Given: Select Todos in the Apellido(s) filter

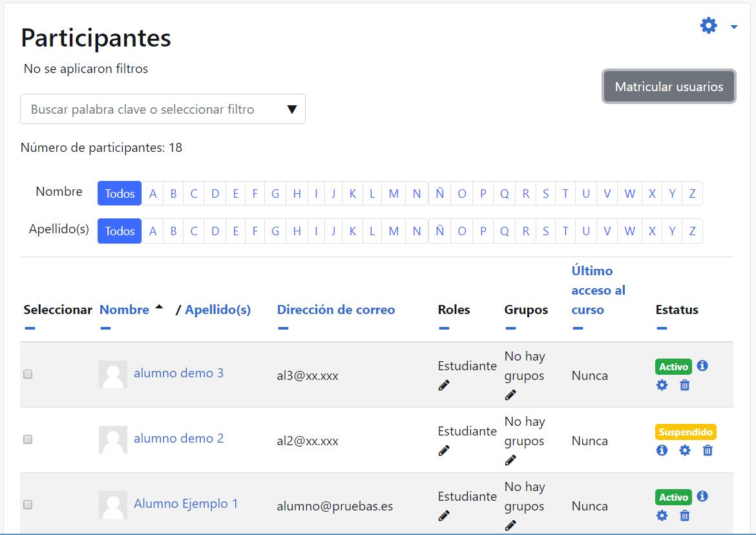Looking at the screenshot, I should coord(120,231).
